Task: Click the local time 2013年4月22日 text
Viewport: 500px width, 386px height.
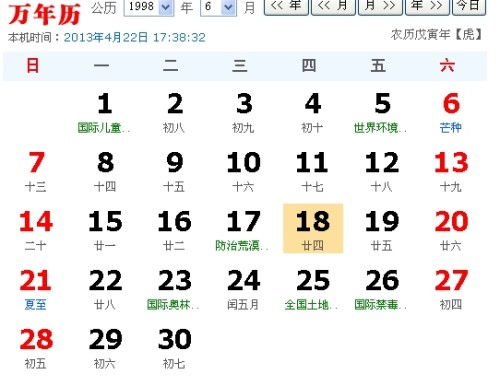Action: tap(135, 37)
